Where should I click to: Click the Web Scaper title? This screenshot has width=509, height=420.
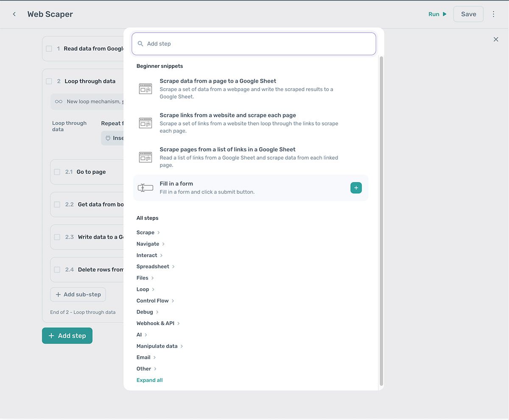tap(50, 14)
